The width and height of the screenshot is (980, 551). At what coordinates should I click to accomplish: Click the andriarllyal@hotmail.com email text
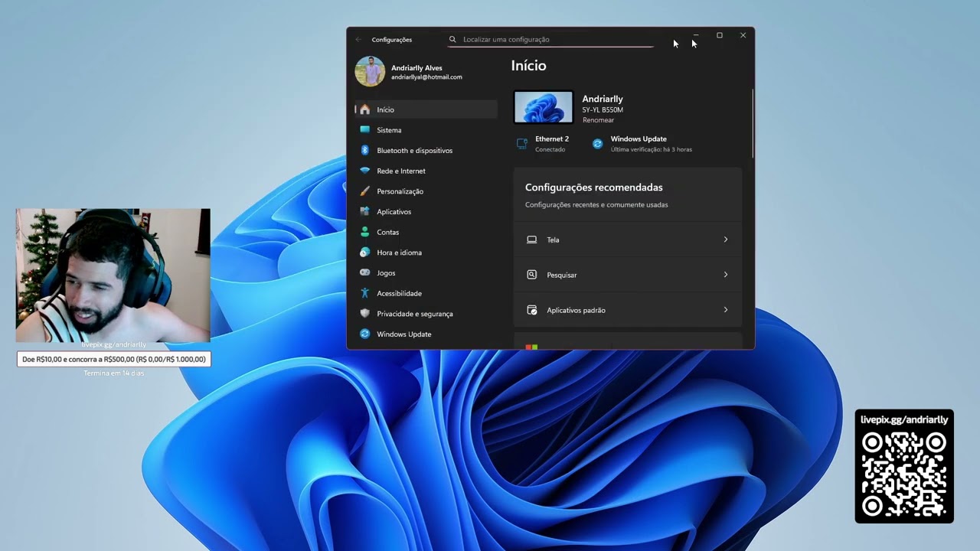[426, 77]
